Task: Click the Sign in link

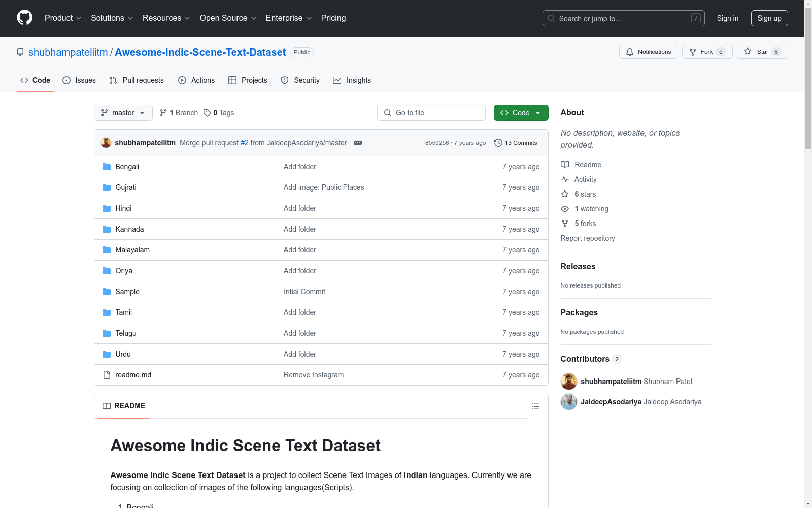Action: click(728, 18)
